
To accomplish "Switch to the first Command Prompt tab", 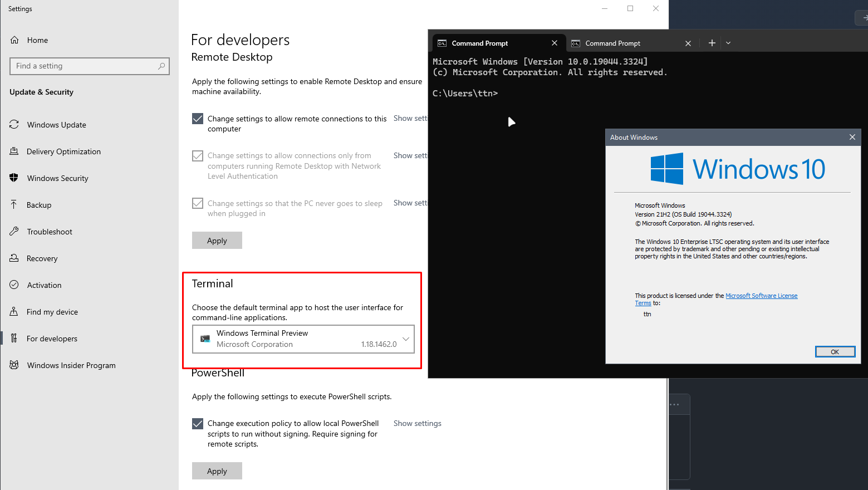I will (499, 43).
